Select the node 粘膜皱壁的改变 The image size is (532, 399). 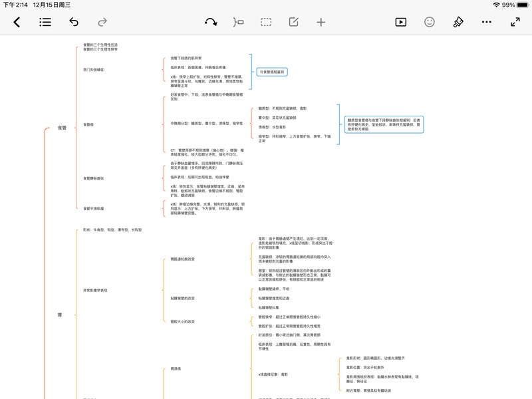click(182, 299)
